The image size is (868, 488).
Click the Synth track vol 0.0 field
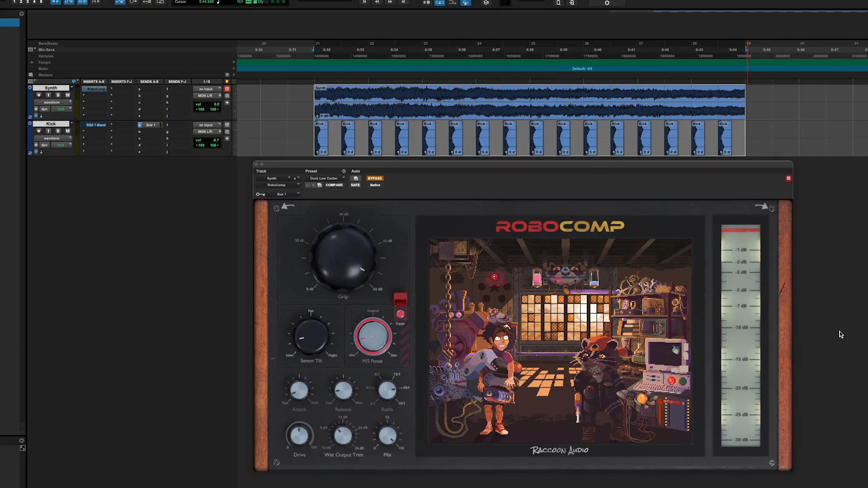coord(208,104)
